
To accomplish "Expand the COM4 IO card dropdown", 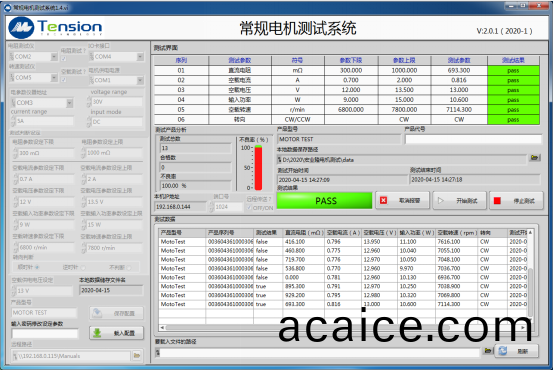I will [140, 56].
